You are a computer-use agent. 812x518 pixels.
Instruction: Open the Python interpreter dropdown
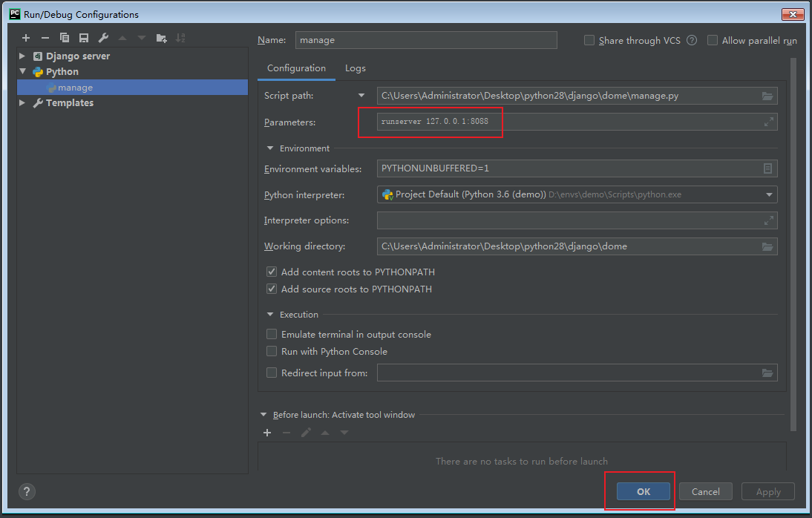click(769, 194)
